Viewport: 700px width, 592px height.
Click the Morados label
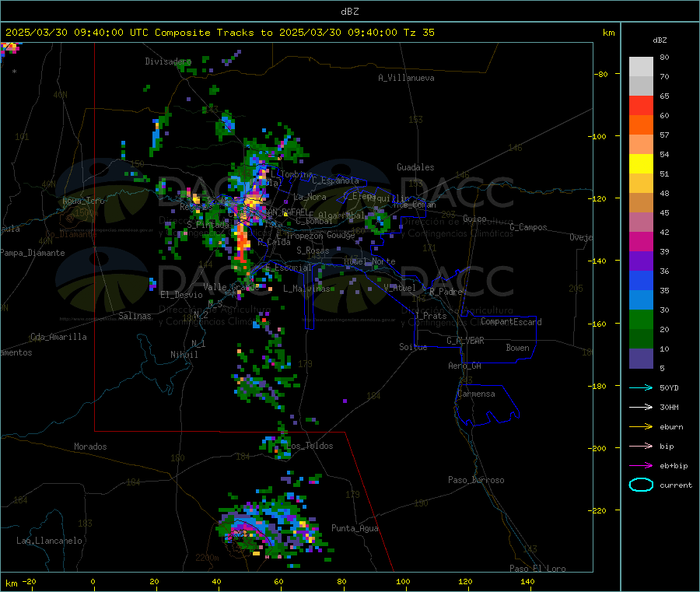[x=90, y=447]
